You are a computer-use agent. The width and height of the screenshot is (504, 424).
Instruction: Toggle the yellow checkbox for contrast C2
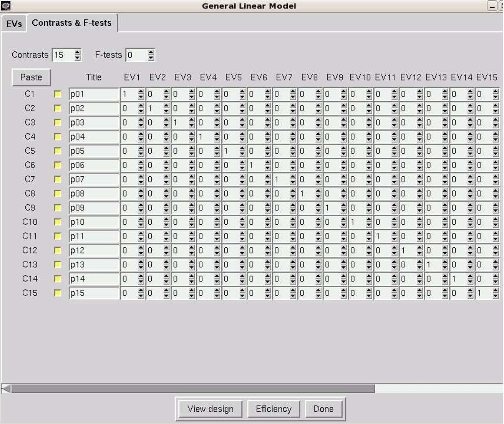coord(58,108)
